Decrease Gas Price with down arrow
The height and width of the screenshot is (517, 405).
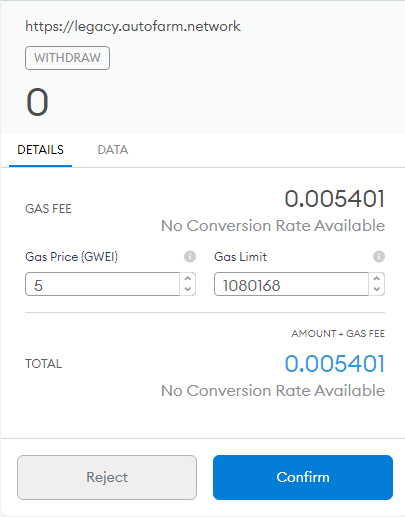pyautogui.click(x=188, y=289)
